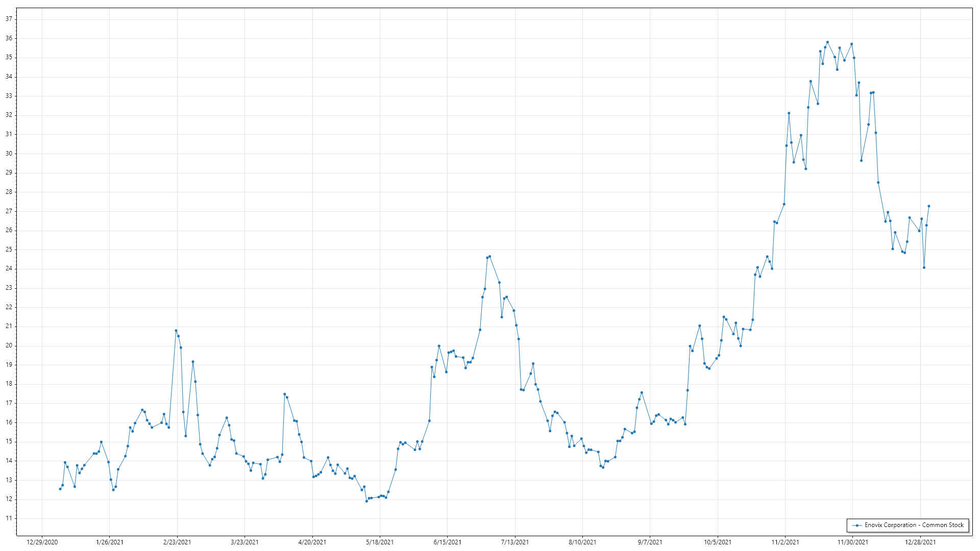Click the lowest data point in mid-May
This screenshot has height=551, width=980.
pyautogui.click(x=366, y=501)
